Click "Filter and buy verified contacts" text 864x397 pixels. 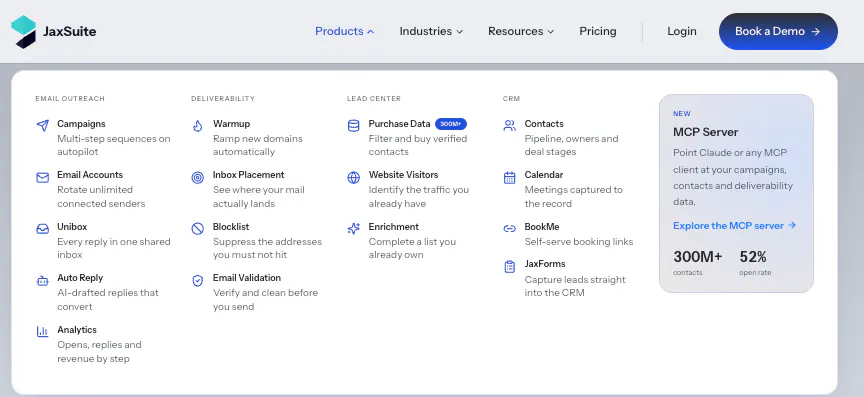(x=418, y=145)
